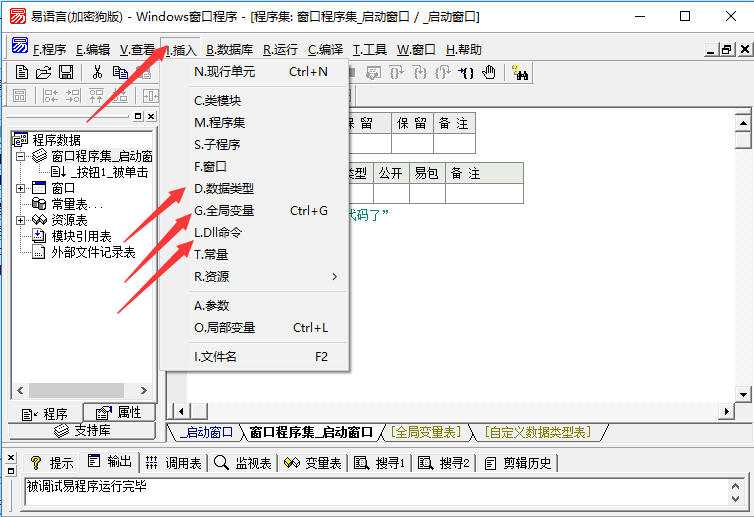
Task: Click the step-into debug icon
Action: (420, 73)
